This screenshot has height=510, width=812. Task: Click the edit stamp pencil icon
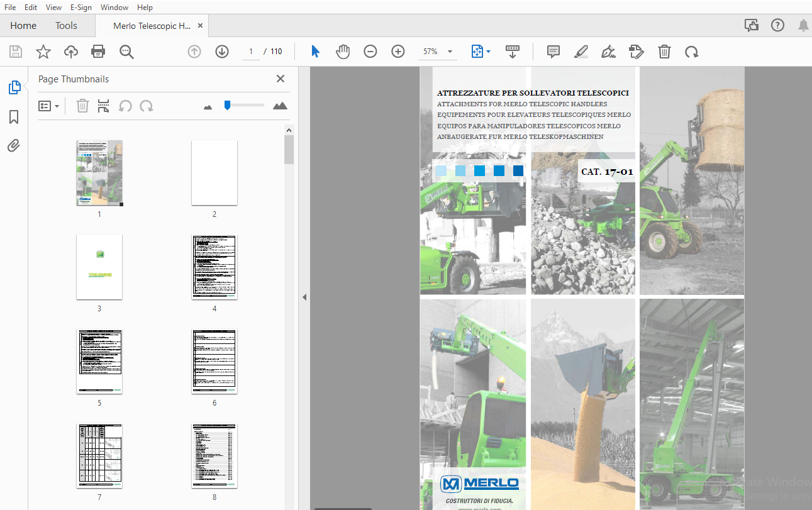(x=637, y=52)
